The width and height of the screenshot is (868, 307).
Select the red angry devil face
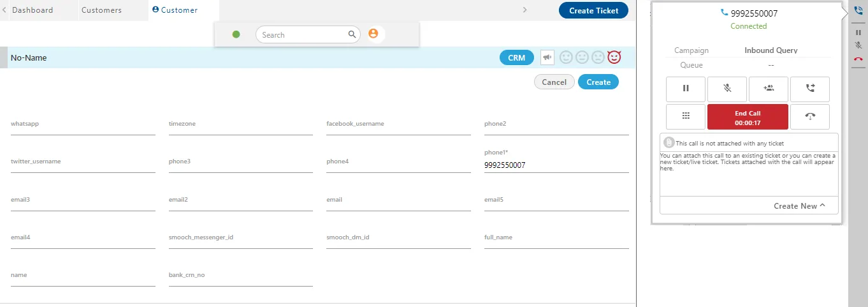pyautogui.click(x=614, y=57)
